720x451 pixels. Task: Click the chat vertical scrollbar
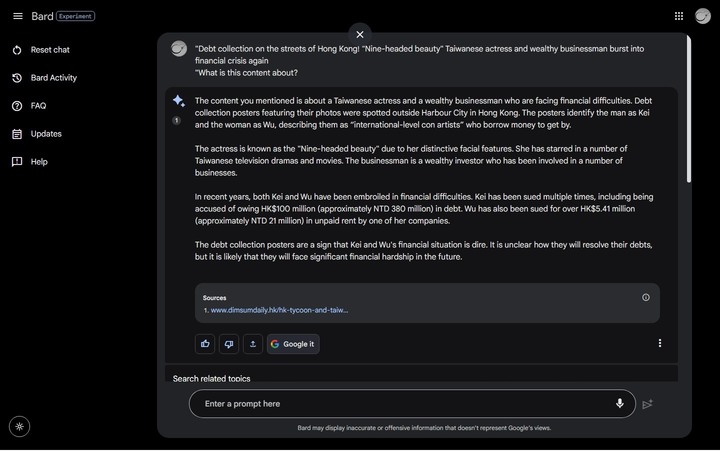coord(688,109)
